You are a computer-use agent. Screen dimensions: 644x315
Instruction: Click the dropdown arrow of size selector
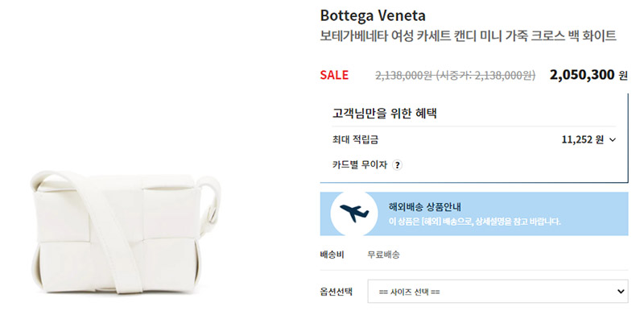click(x=621, y=292)
